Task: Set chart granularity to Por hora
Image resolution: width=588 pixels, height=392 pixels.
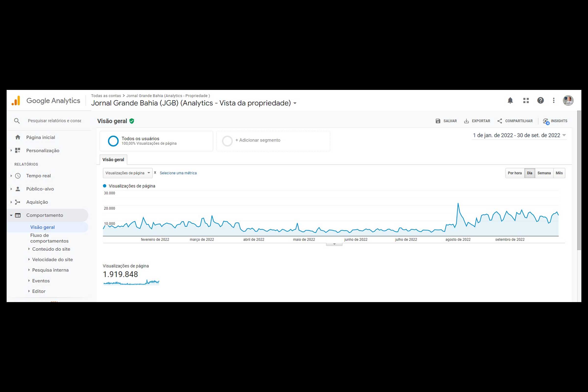Action: point(514,173)
